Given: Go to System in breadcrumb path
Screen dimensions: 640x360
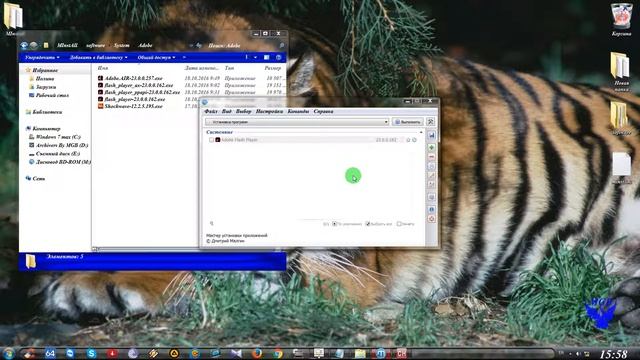Looking at the screenshot, I should click(x=122, y=45).
